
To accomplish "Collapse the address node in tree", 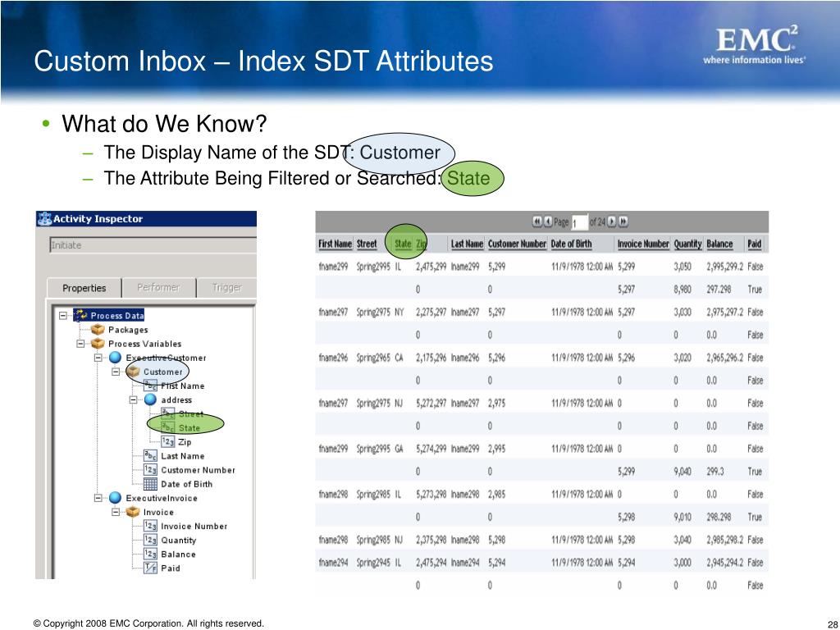I will pos(132,400).
